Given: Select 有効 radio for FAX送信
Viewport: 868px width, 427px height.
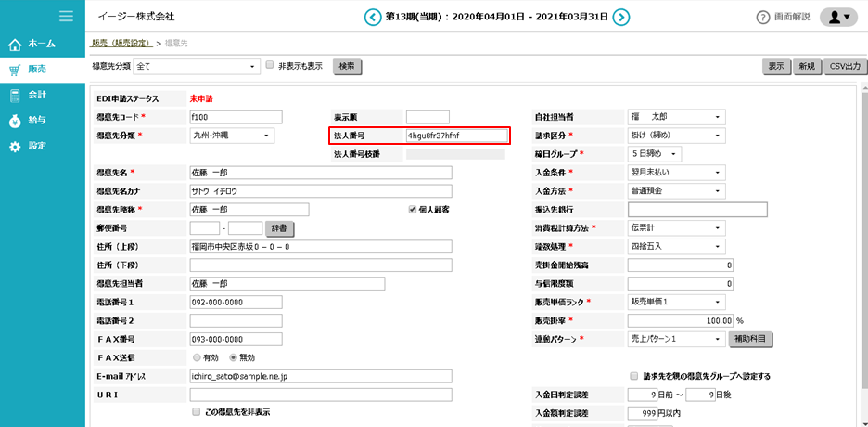Looking at the screenshot, I should click(x=196, y=356).
